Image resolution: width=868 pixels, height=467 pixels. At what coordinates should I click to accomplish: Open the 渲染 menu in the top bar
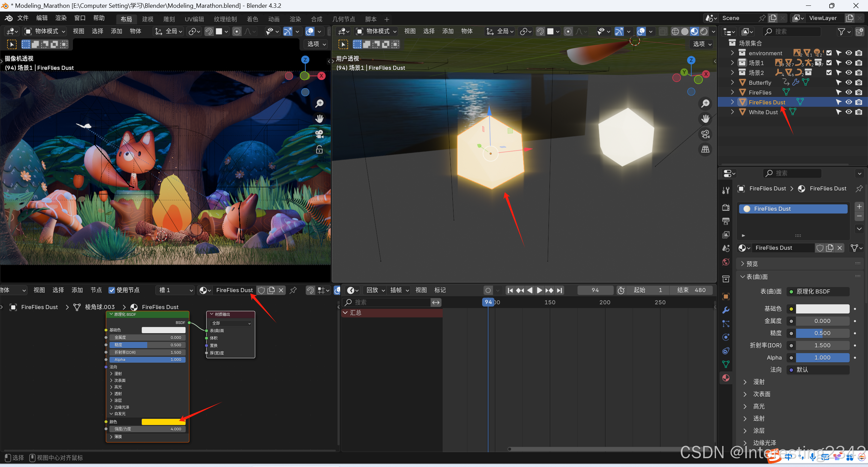[61, 18]
